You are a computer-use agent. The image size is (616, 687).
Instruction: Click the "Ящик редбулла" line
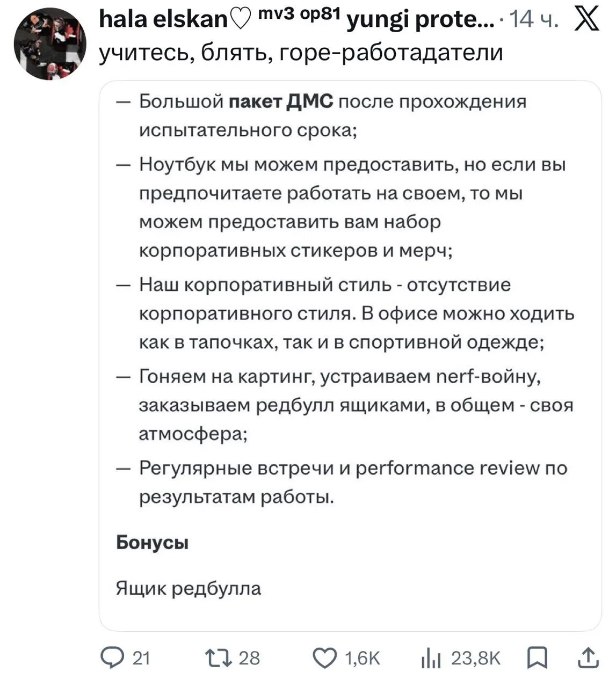point(189,589)
